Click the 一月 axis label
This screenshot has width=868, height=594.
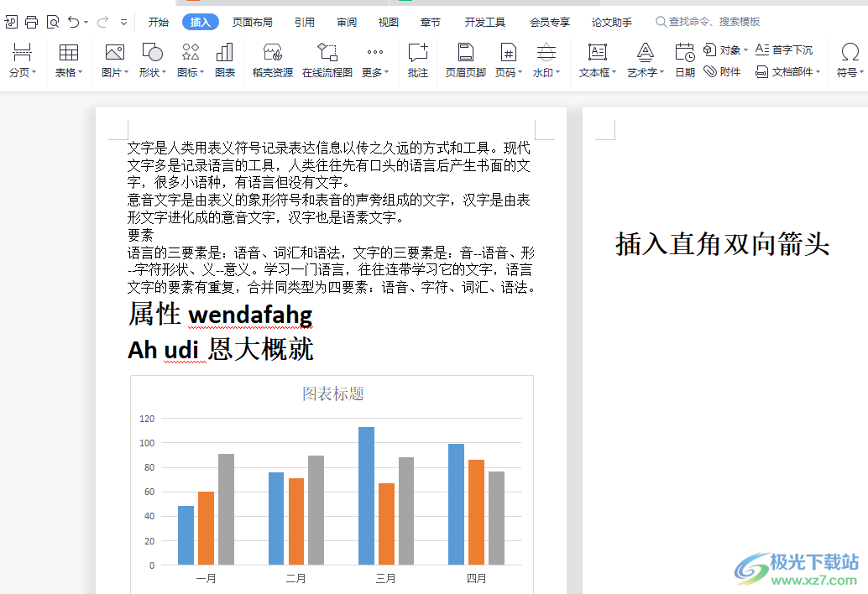(x=206, y=579)
